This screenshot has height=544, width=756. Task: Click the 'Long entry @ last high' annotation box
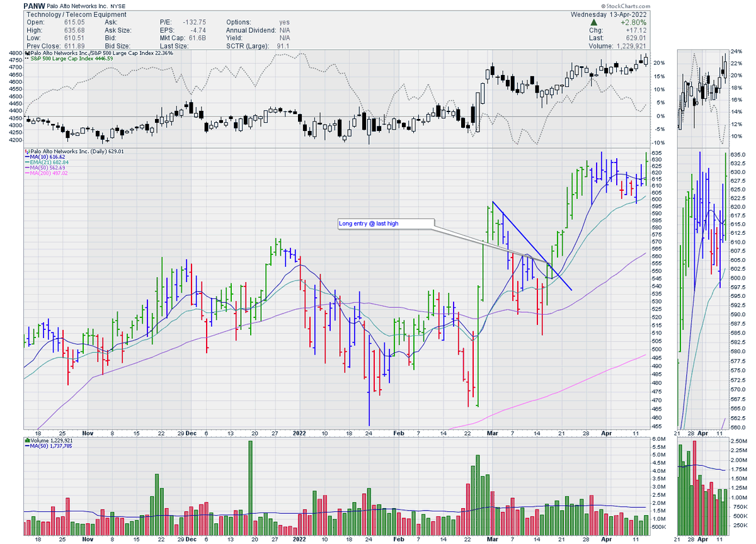(x=385, y=224)
